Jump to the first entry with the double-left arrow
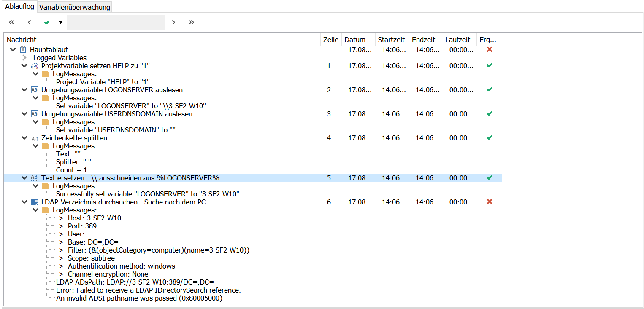 click(11, 22)
